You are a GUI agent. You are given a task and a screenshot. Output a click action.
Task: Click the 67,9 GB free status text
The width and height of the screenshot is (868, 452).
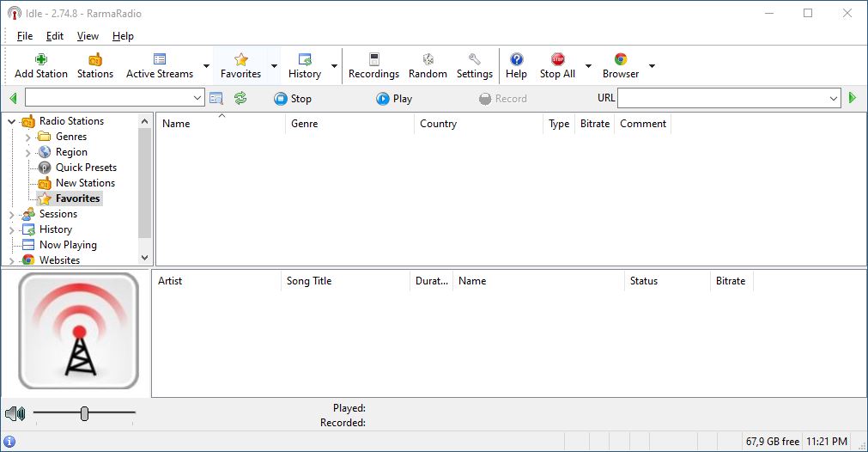(x=772, y=442)
